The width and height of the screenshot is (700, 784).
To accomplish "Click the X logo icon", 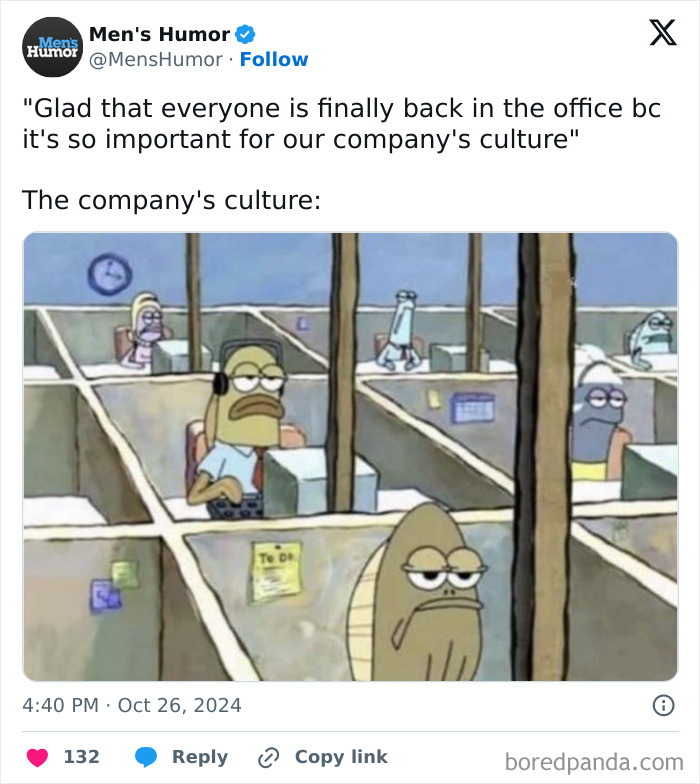I will pos(663,32).
